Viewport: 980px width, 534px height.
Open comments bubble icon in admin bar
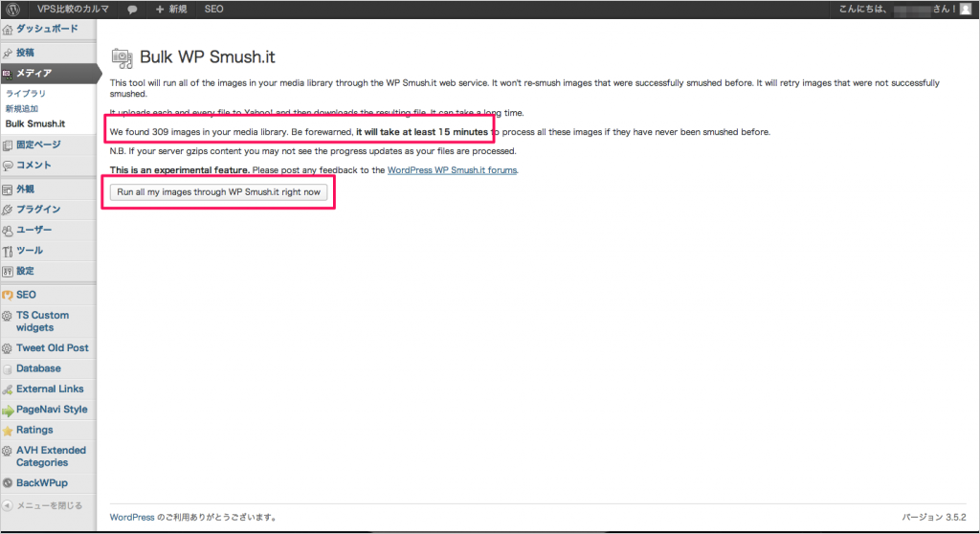click(132, 10)
